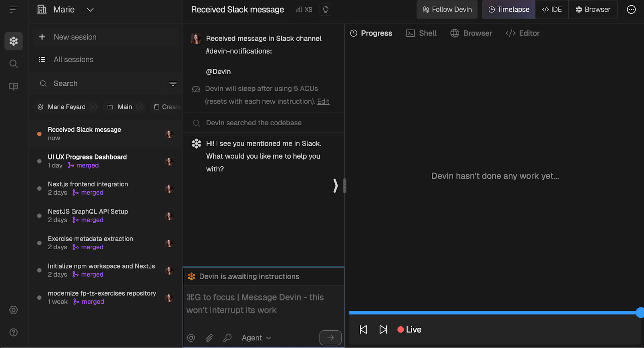Open the Received Slack message session

[x=105, y=134]
